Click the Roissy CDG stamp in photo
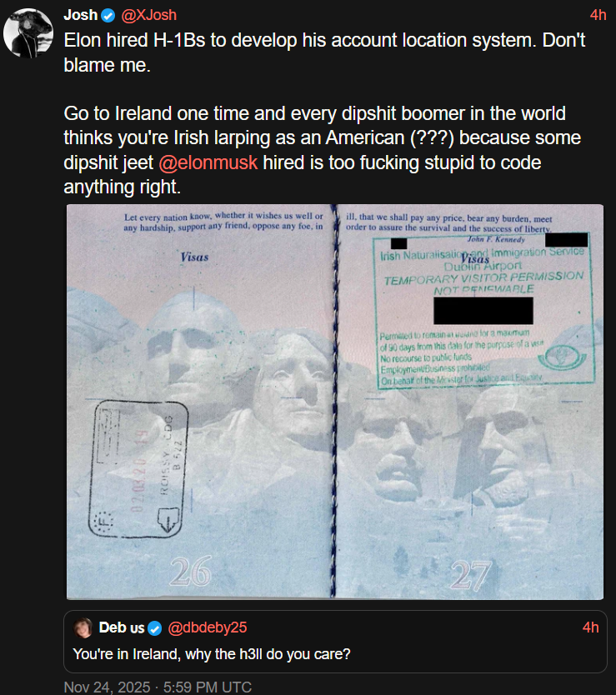 [x=138, y=469]
